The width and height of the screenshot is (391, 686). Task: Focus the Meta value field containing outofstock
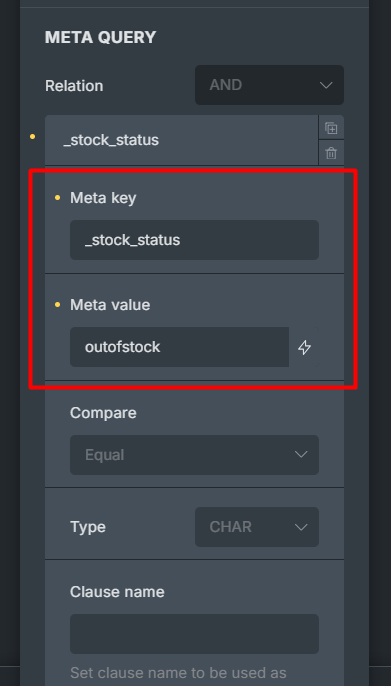point(179,347)
